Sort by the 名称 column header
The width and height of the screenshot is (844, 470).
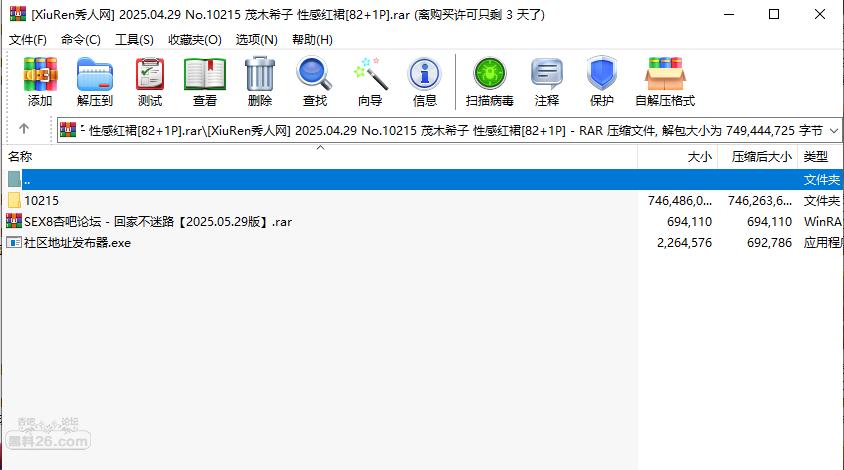[x=321, y=157]
